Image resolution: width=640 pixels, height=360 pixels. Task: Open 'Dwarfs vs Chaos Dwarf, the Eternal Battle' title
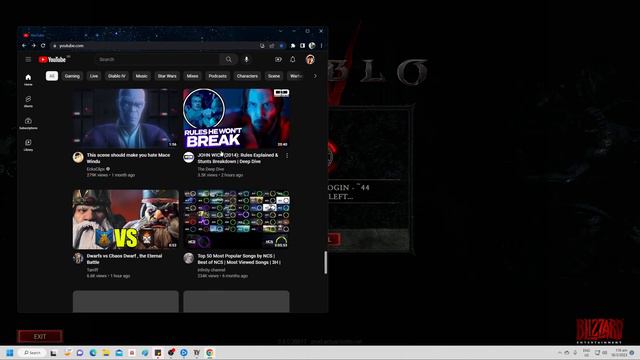124,259
